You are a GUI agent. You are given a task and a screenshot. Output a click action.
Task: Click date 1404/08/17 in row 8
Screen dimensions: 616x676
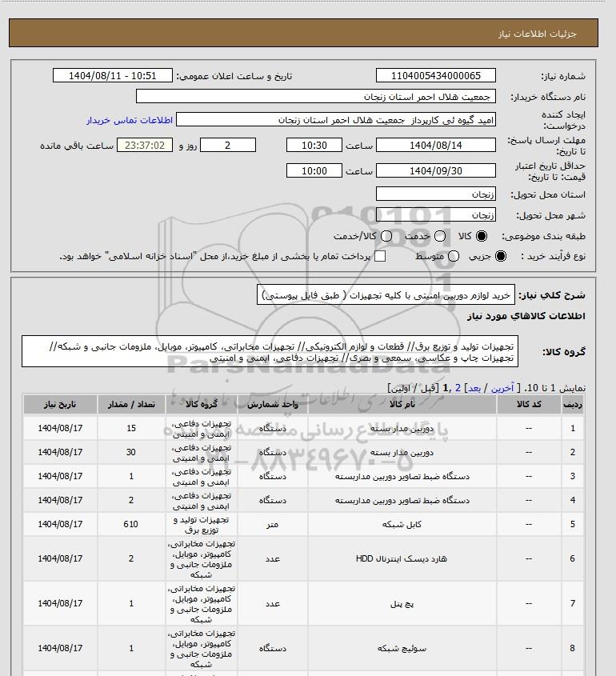coord(60,648)
